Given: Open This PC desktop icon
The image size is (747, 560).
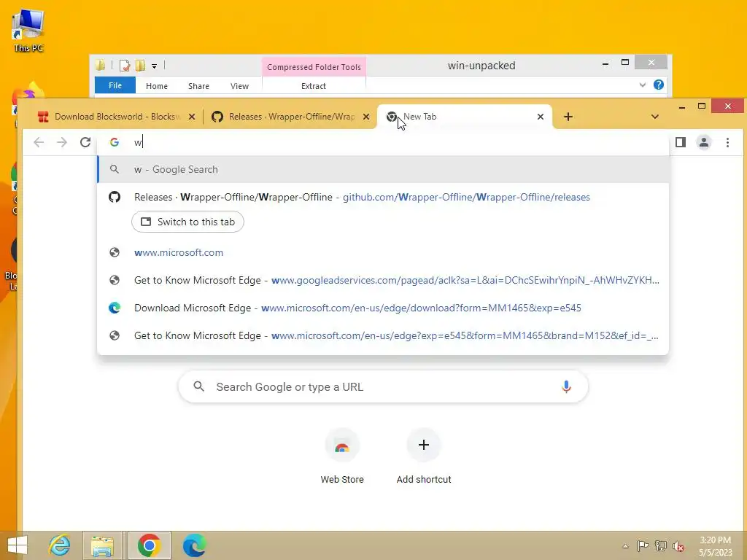Looking at the screenshot, I should point(28,30).
